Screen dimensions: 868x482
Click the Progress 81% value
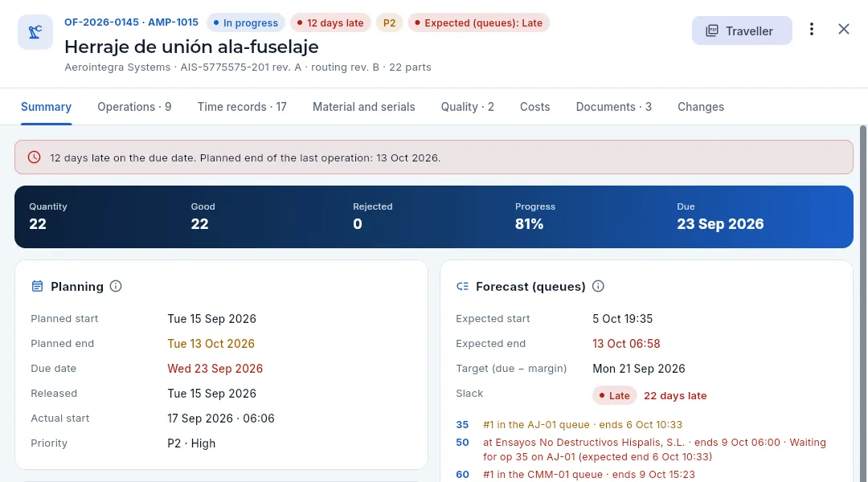pyautogui.click(x=529, y=223)
